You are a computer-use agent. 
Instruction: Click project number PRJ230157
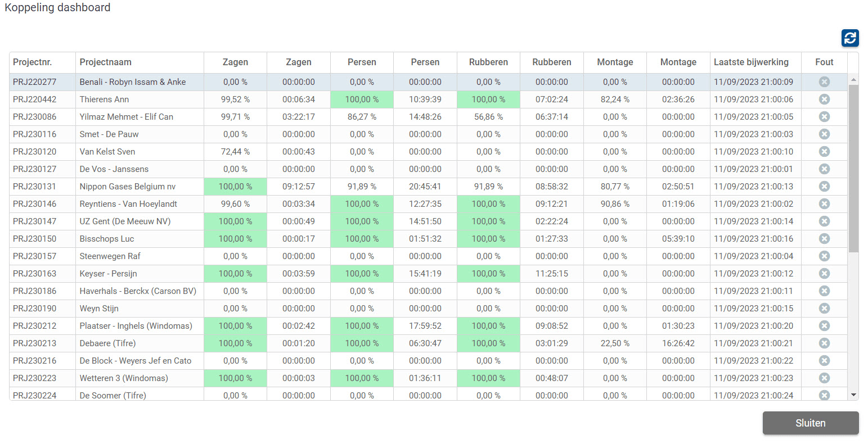(35, 256)
